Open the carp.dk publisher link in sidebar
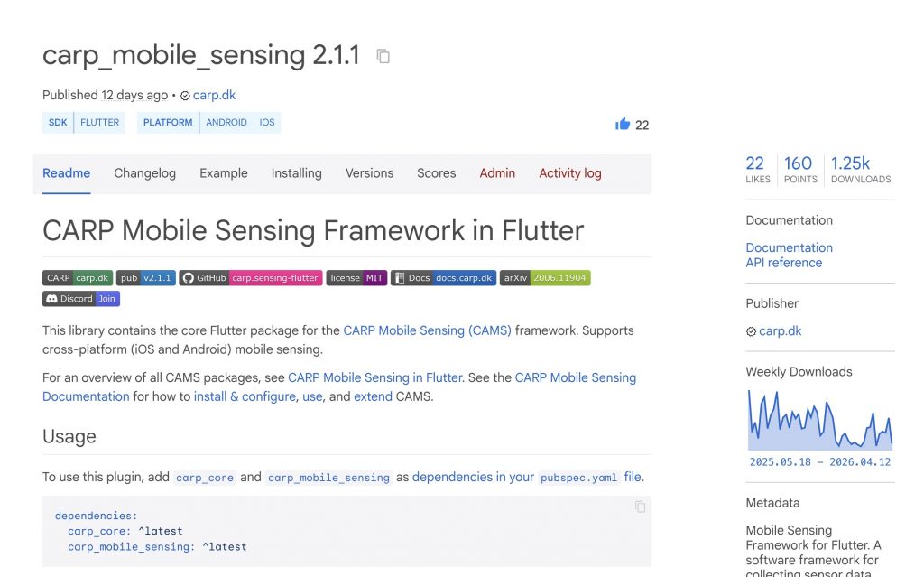The height and width of the screenshot is (577, 924). click(x=780, y=331)
